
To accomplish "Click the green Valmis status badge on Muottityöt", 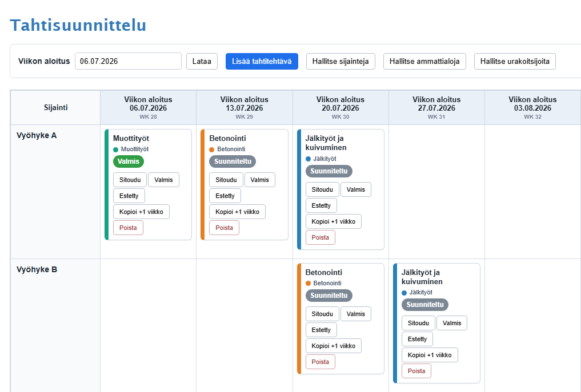I will pyautogui.click(x=128, y=161).
